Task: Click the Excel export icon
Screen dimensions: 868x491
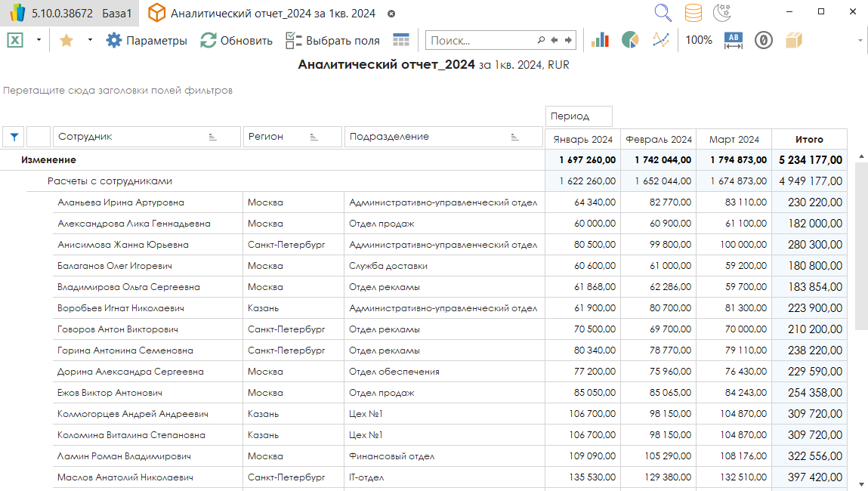Action: pyautogui.click(x=14, y=40)
